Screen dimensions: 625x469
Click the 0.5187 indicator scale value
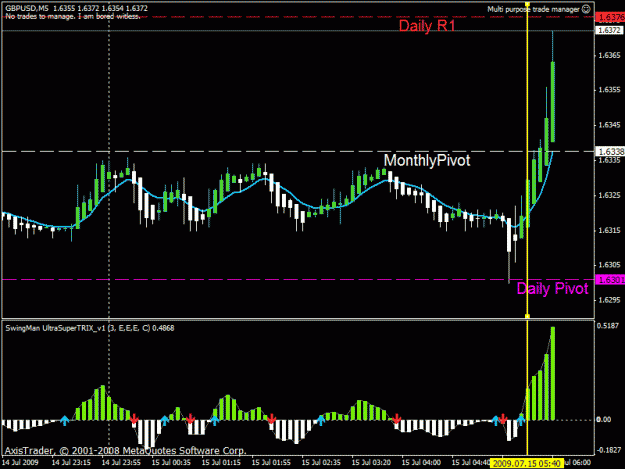coord(609,326)
